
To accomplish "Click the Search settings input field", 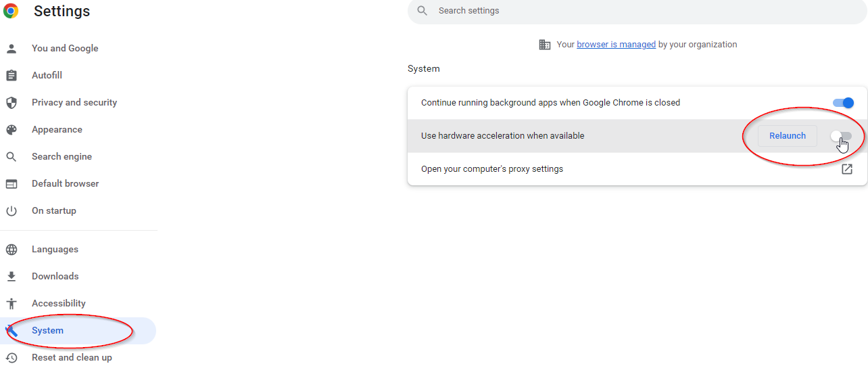I will (635, 11).
